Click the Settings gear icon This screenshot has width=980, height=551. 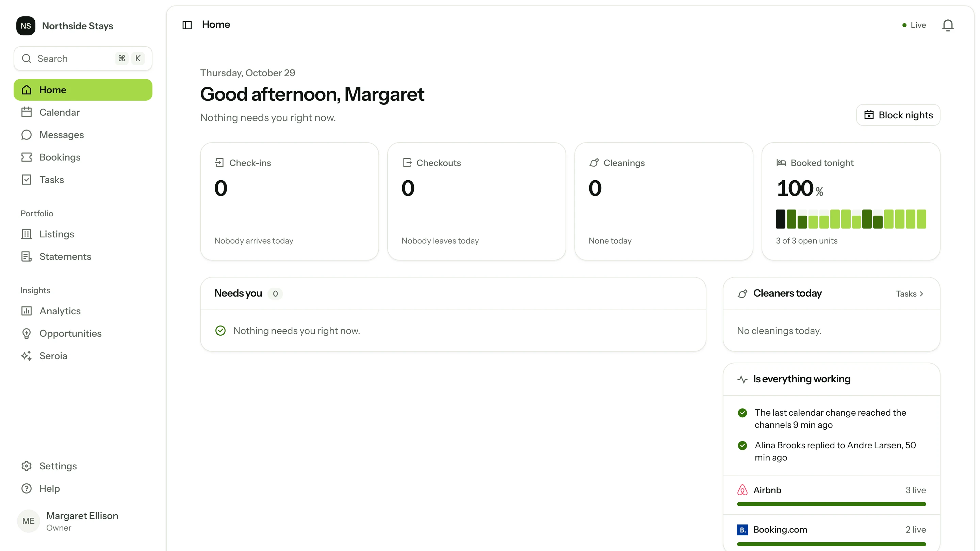[26, 466]
